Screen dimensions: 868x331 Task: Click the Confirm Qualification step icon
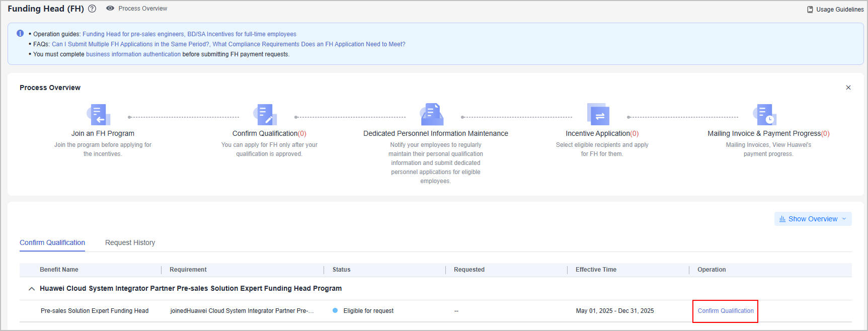pyautogui.click(x=265, y=115)
